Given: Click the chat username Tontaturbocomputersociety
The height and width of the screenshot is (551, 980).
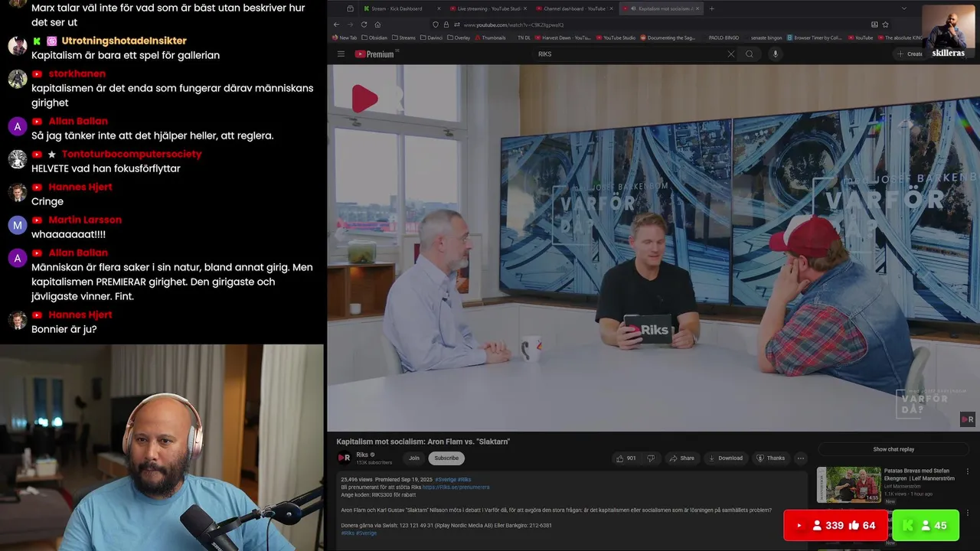Looking at the screenshot, I should pyautogui.click(x=132, y=154).
